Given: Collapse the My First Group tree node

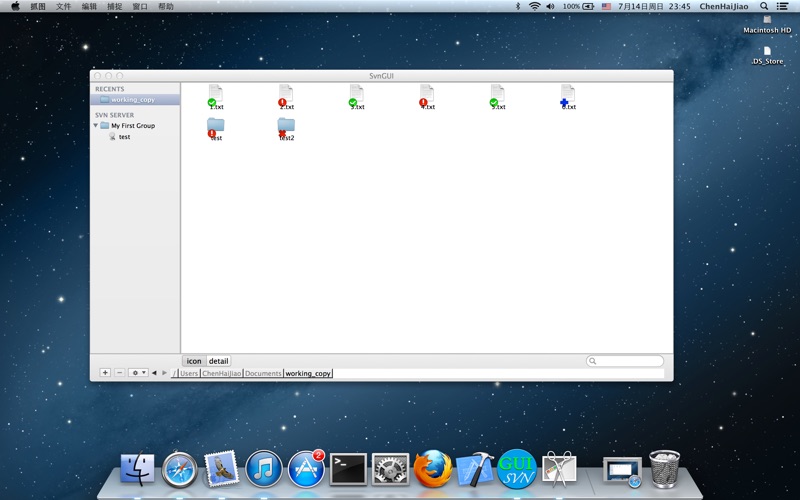Looking at the screenshot, I should point(95,125).
